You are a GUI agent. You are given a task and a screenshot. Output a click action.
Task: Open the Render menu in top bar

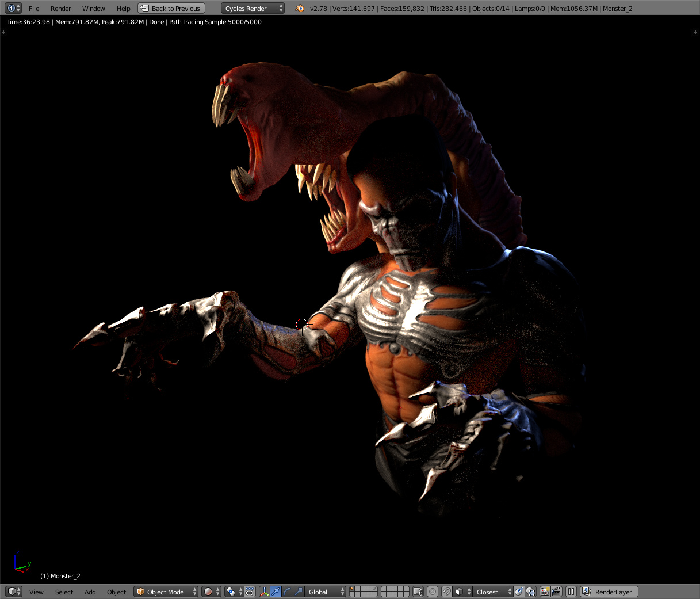[60, 9]
